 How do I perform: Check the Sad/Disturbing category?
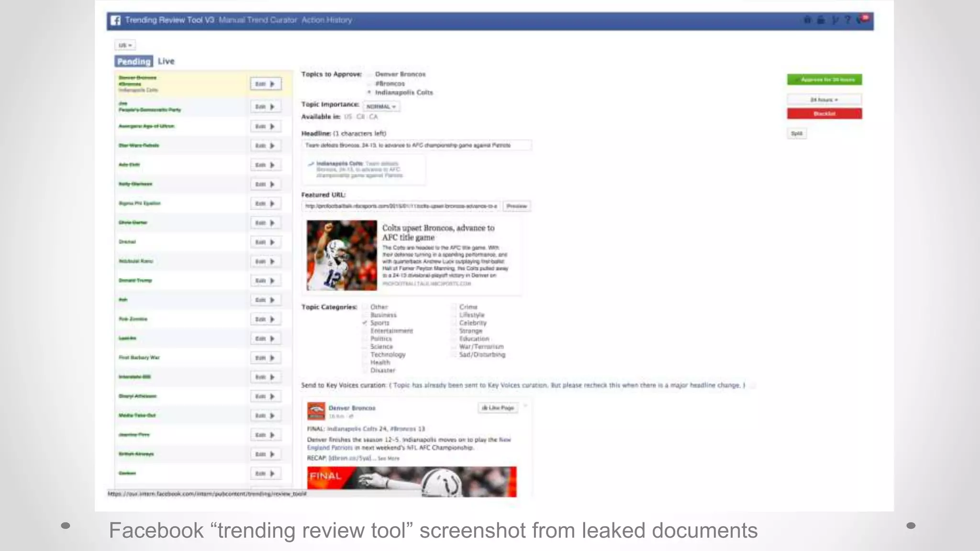tap(454, 354)
